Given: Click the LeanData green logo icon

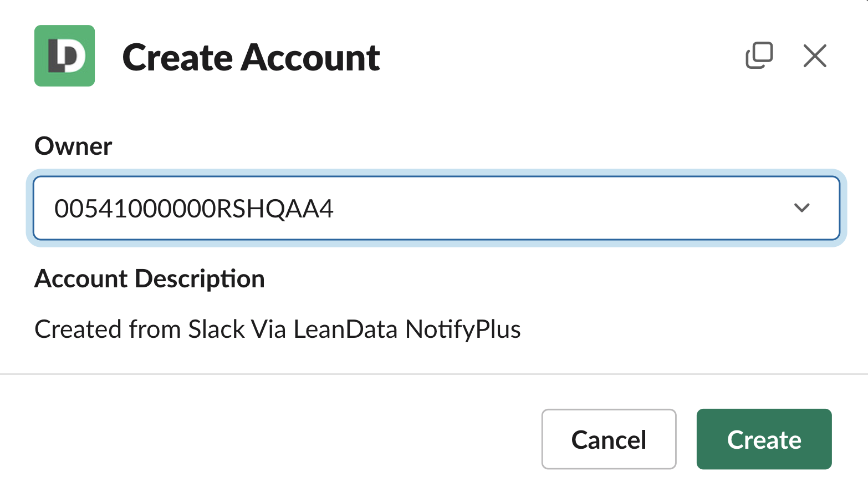Looking at the screenshot, I should click(x=64, y=55).
